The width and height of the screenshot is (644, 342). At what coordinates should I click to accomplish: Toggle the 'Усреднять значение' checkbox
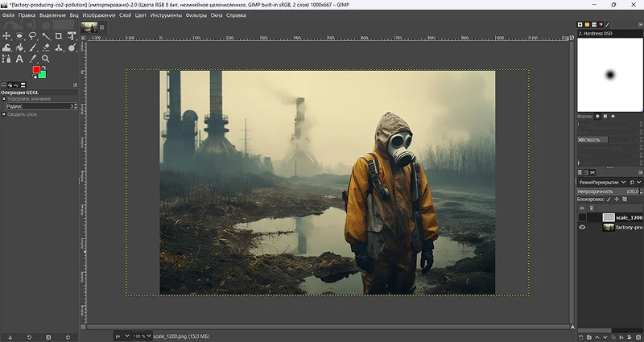4,99
